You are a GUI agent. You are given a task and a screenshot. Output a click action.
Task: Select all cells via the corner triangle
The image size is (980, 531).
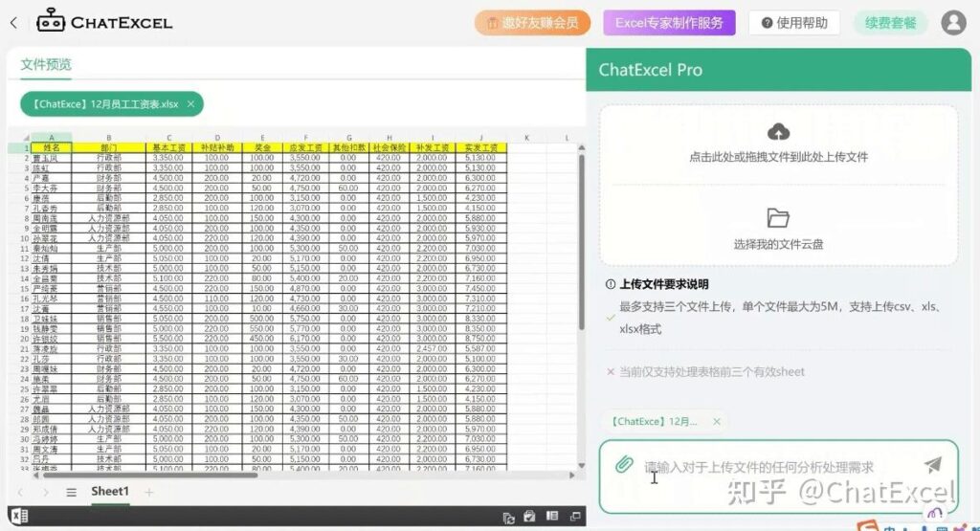26,138
